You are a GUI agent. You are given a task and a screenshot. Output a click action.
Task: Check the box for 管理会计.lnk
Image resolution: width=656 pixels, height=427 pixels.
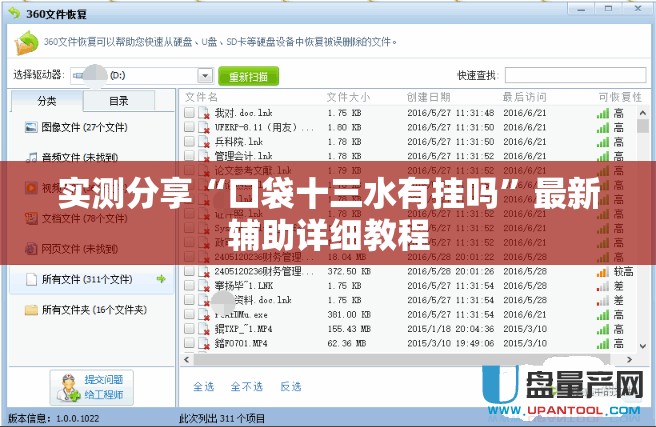(x=189, y=156)
